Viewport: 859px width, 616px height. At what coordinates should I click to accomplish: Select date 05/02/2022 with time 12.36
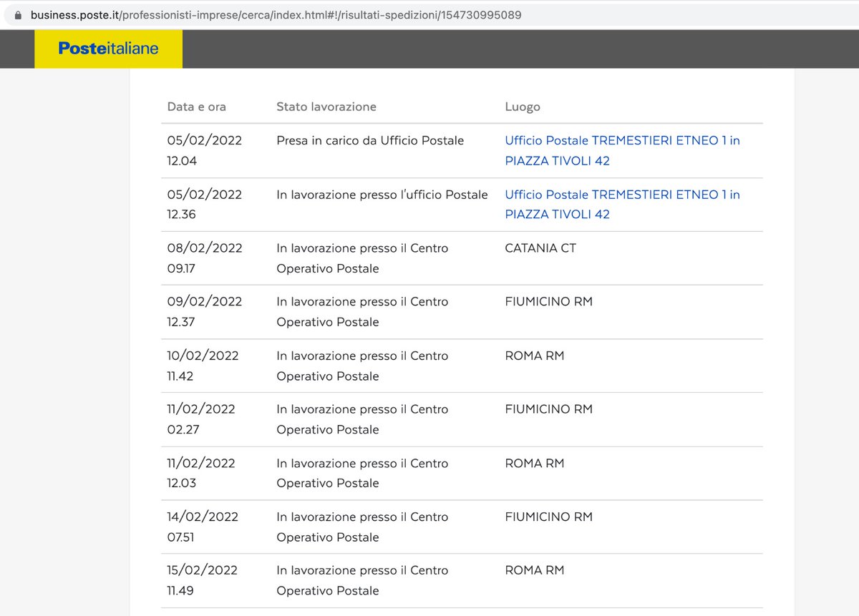pyautogui.click(x=205, y=204)
